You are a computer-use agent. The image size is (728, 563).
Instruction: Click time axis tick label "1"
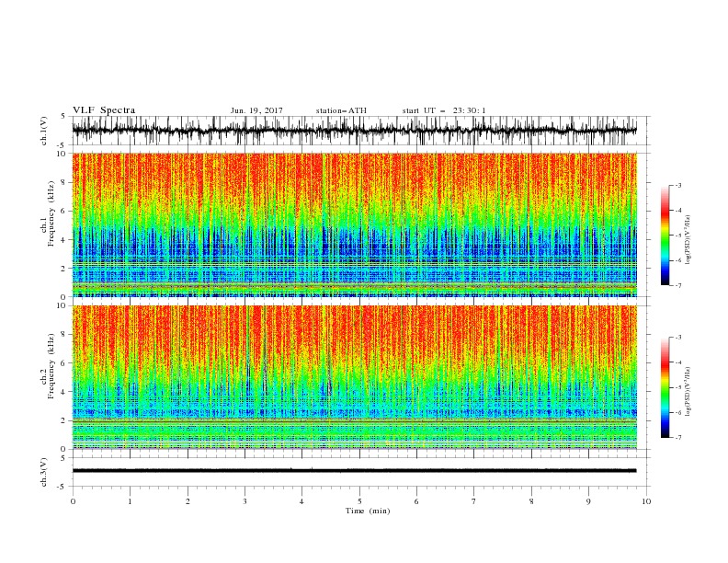131,501
